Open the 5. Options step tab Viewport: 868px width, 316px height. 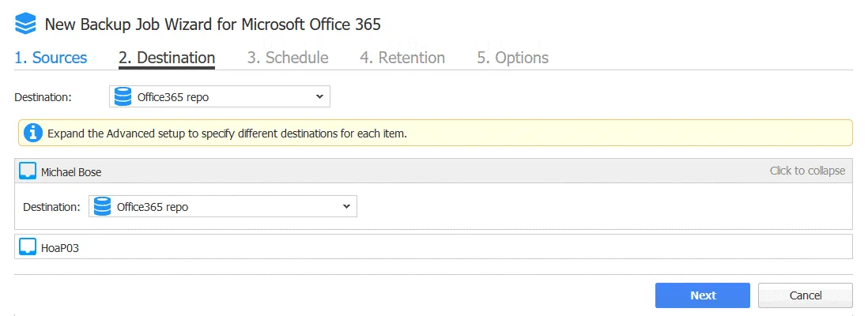(513, 58)
